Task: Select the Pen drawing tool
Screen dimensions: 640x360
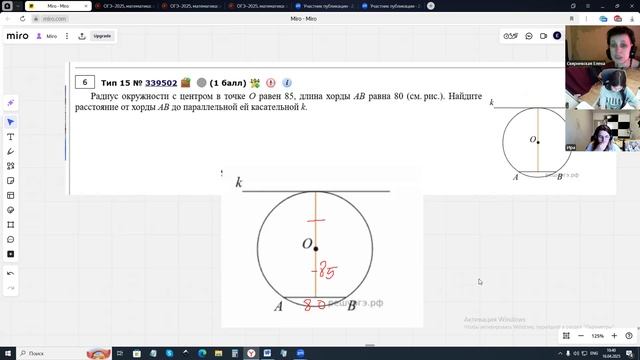Action: coord(11,151)
